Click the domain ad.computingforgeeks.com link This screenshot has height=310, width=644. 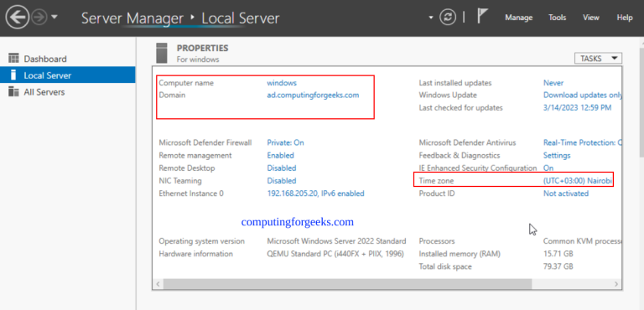click(x=313, y=95)
